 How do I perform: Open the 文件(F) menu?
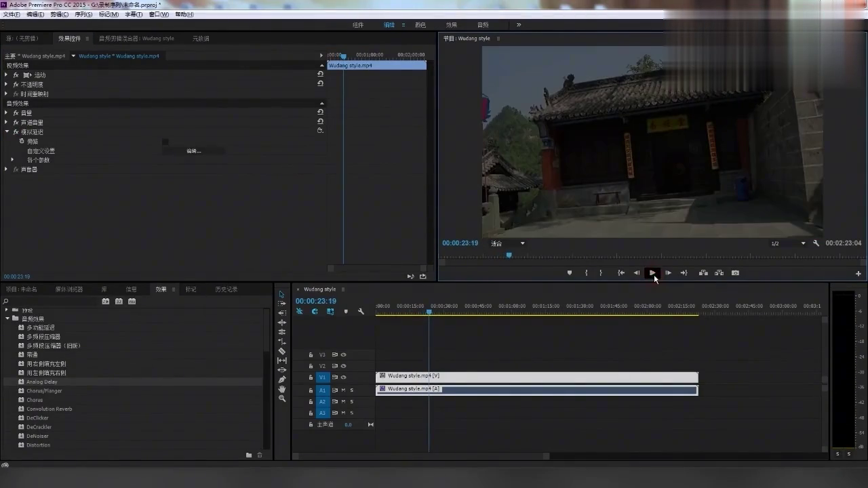pyautogui.click(x=12, y=14)
